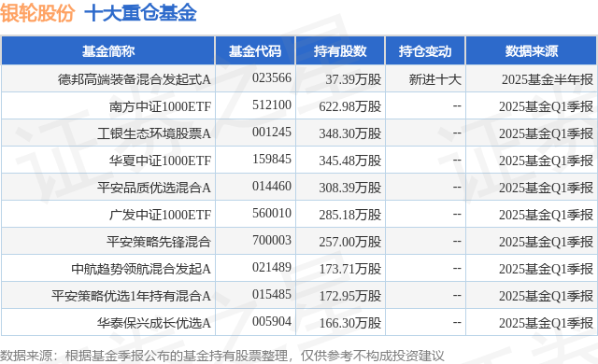Click 平安品质优选混合A fund name
This screenshot has width=598, height=364.
tap(154, 188)
